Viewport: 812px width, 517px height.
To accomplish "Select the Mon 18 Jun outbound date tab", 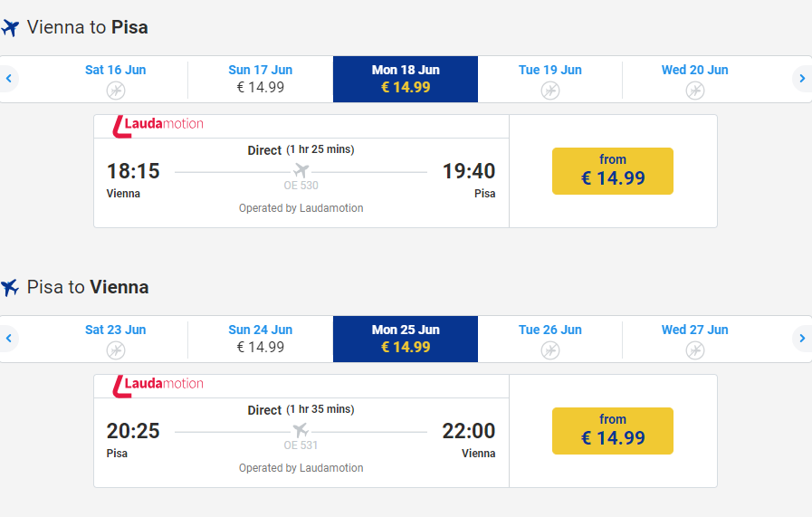I will [x=406, y=79].
